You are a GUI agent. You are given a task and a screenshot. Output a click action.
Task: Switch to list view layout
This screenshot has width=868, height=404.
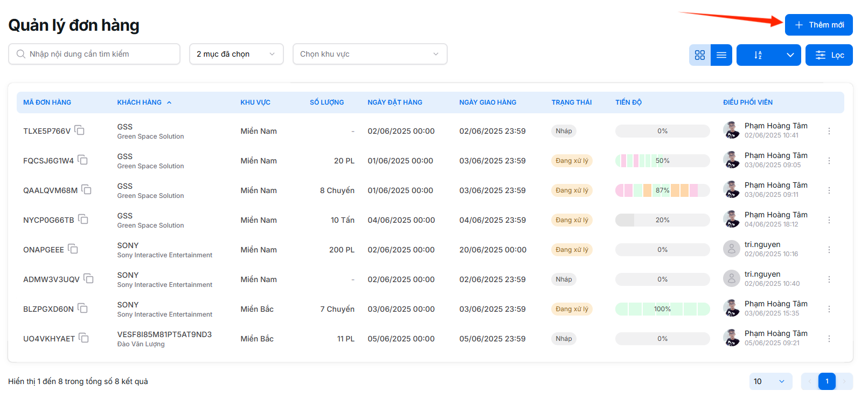721,55
